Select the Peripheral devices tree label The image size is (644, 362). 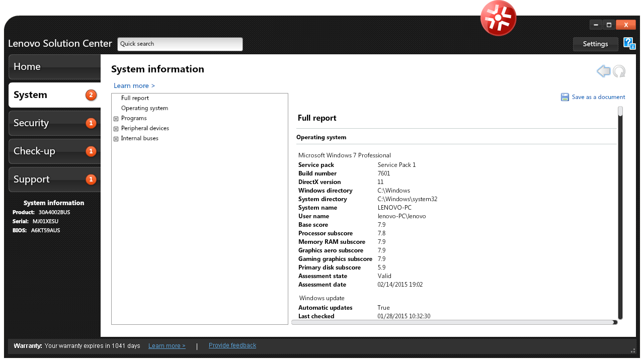[145, 128]
